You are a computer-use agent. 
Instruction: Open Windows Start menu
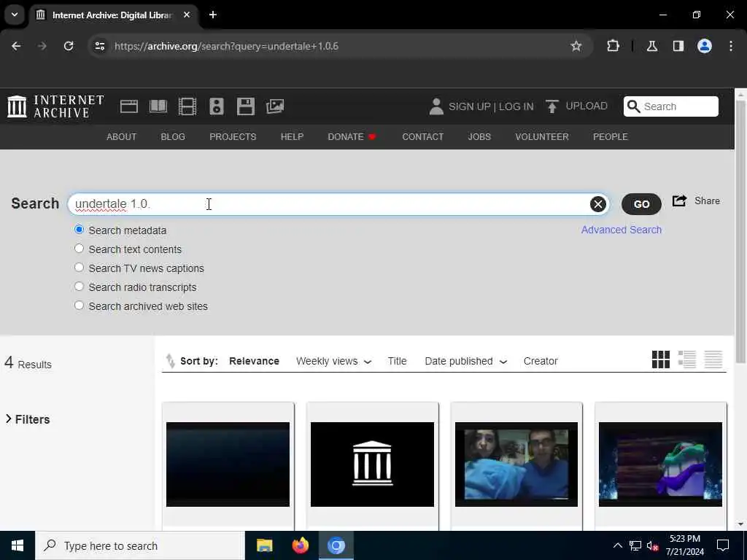[x=18, y=545]
